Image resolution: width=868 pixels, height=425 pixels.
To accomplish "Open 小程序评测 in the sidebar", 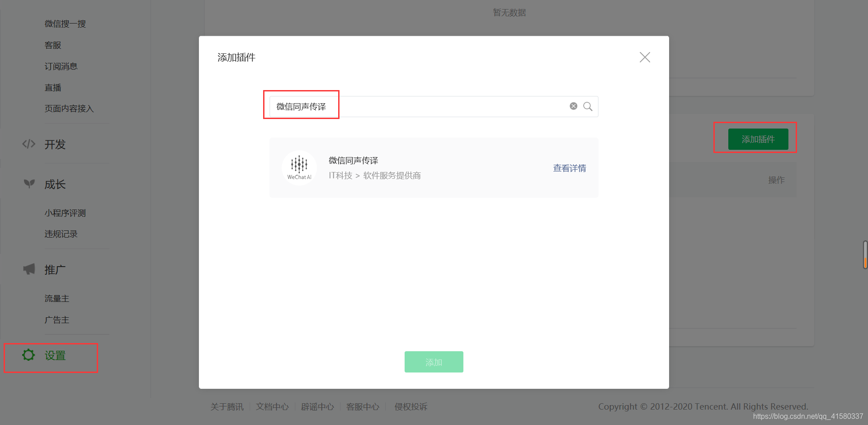I will point(65,213).
